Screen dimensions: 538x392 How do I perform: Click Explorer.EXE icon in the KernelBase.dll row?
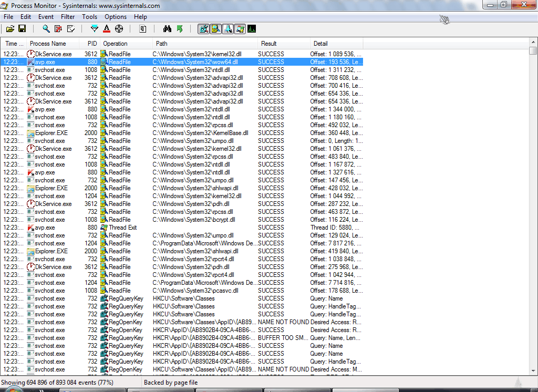click(30, 133)
